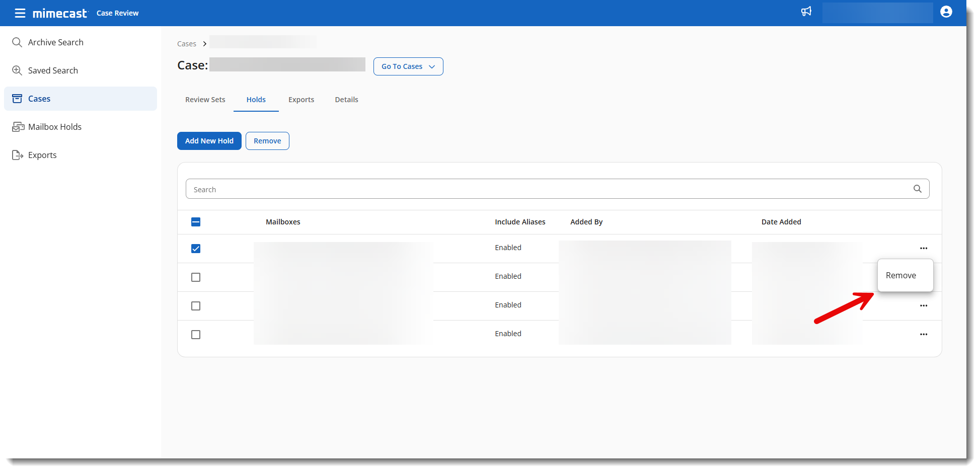Check the last mailbox row checkbox
The width and height of the screenshot is (980, 472).
[x=196, y=335]
